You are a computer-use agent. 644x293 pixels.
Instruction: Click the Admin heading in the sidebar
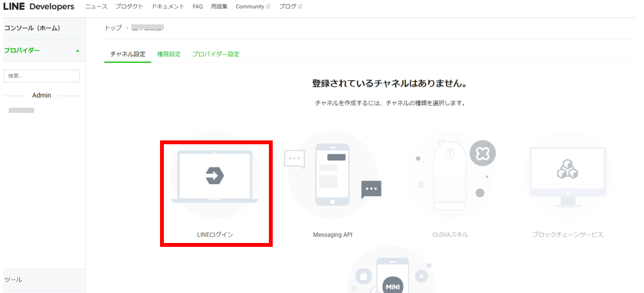pyautogui.click(x=42, y=96)
